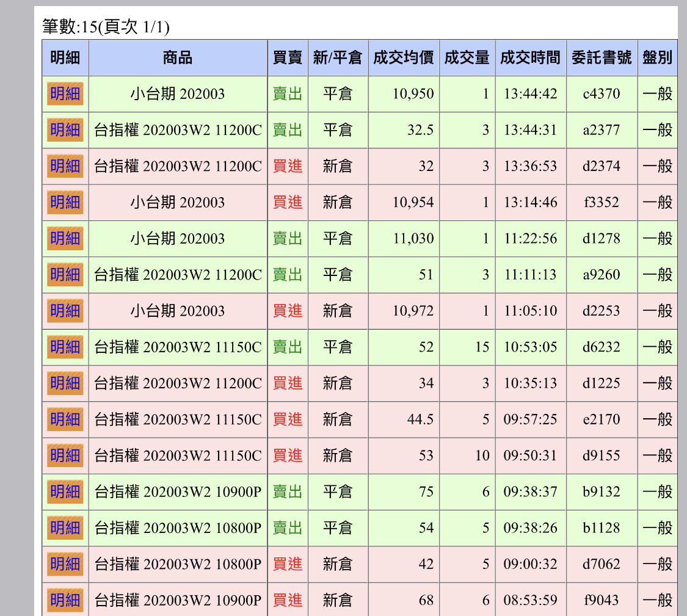Click 台指權 202003W2 10900P in the 09:38:37 row
Image resolution: width=687 pixels, height=616 pixels.
pyautogui.click(x=178, y=491)
